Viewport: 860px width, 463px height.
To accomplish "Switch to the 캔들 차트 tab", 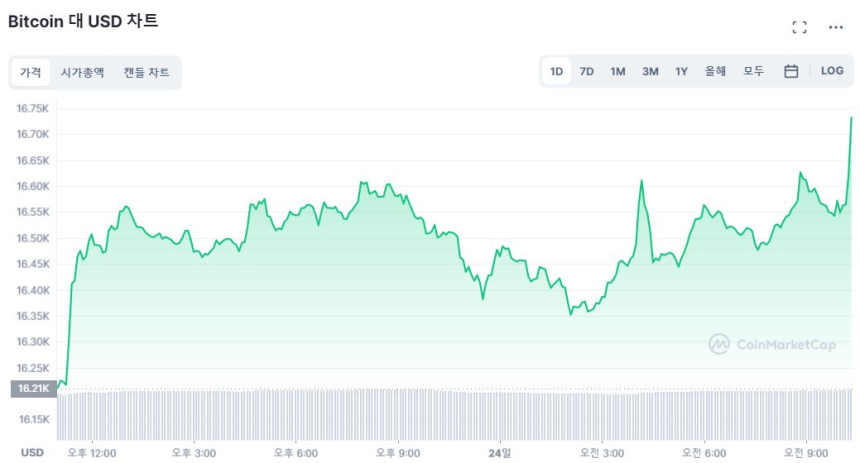I will pyautogui.click(x=146, y=72).
